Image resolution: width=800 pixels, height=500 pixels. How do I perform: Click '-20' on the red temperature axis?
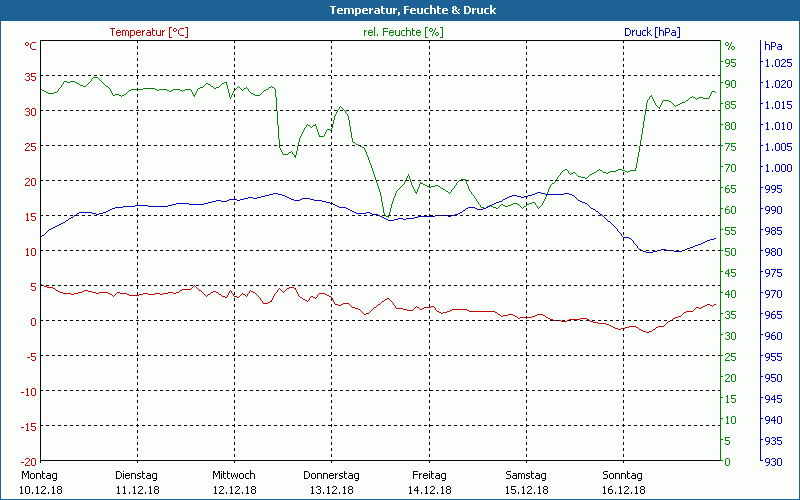(x=29, y=462)
